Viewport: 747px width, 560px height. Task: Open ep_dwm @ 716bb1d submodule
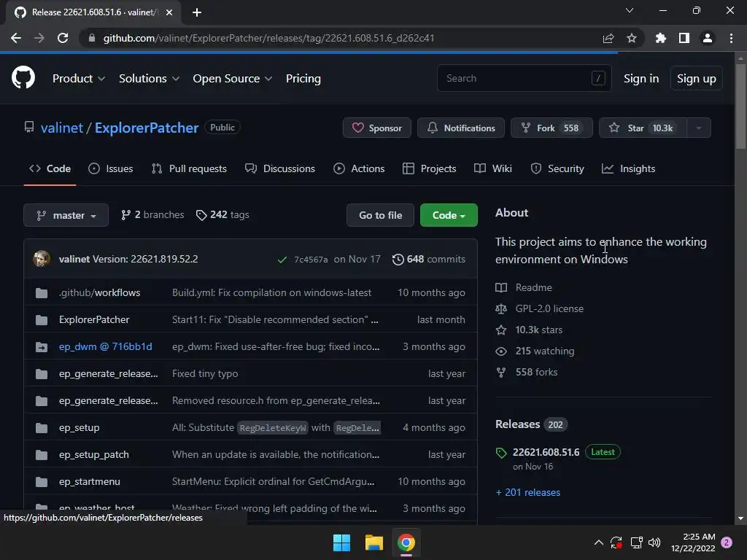(x=106, y=346)
